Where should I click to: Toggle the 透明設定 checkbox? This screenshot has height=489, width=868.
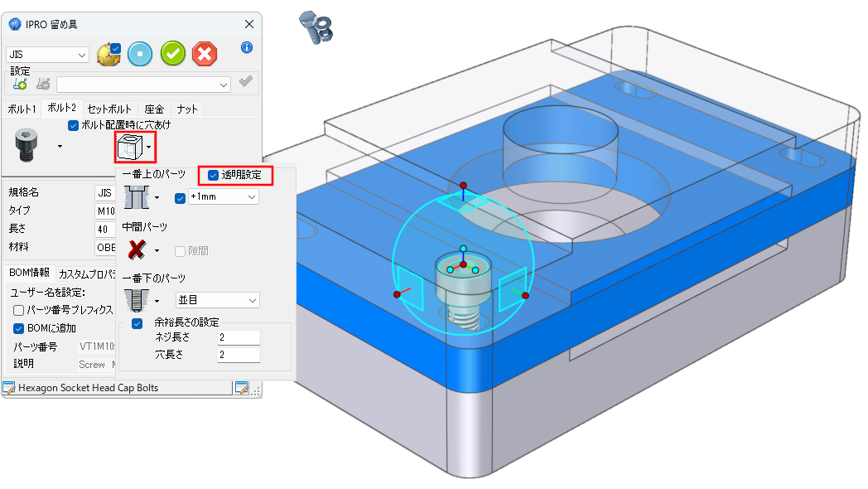213,176
